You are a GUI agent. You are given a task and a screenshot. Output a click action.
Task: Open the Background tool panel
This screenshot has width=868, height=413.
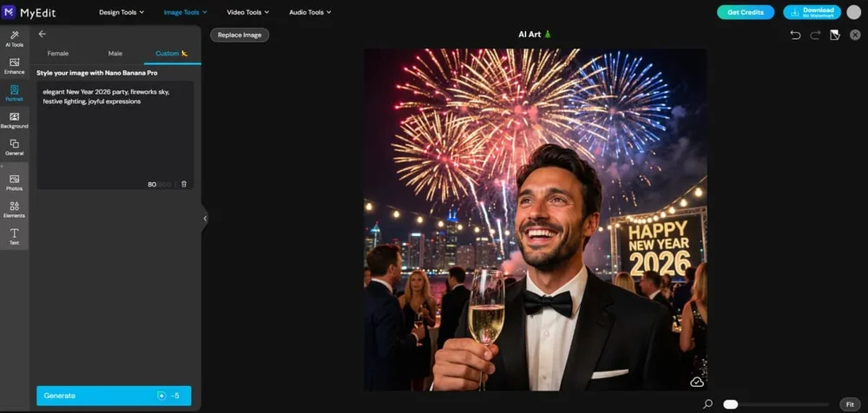coord(15,120)
